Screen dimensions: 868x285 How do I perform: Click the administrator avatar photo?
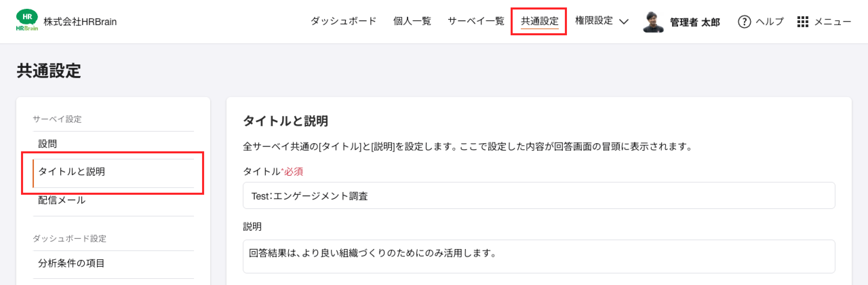click(x=653, y=22)
